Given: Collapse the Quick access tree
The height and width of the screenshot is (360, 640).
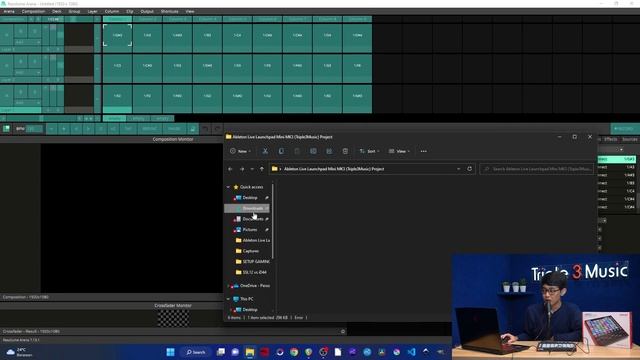Looking at the screenshot, I should [228, 187].
